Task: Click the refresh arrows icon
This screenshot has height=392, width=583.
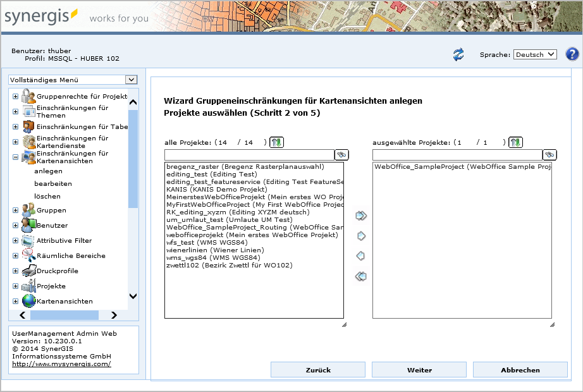Action: pyautogui.click(x=458, y=55)
